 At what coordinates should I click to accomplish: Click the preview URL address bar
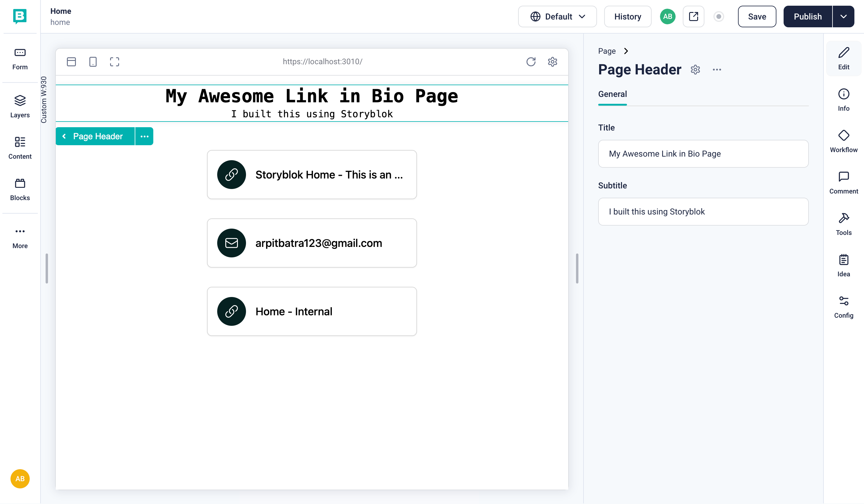322,62
